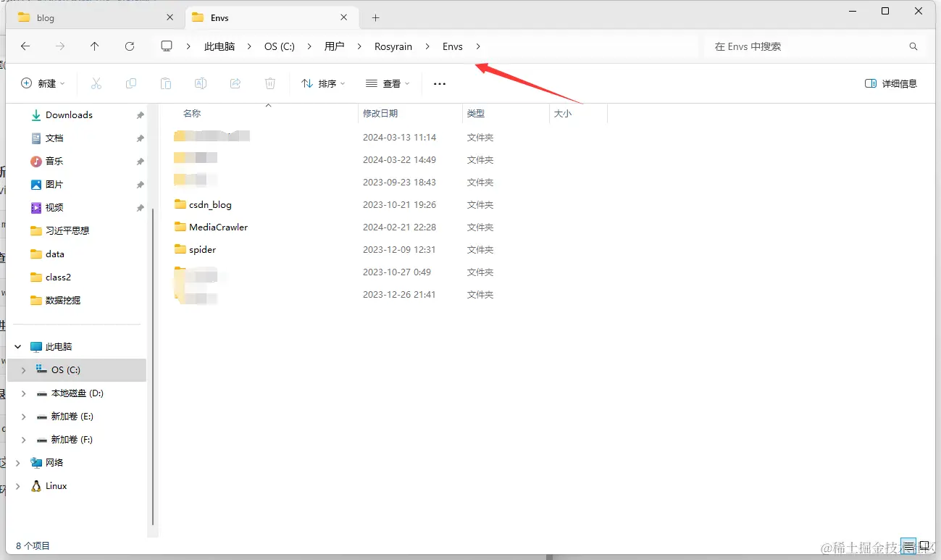Click the Cut scissors icon
The width and height of the screenshot is (941, 560).
pos(96,83)
